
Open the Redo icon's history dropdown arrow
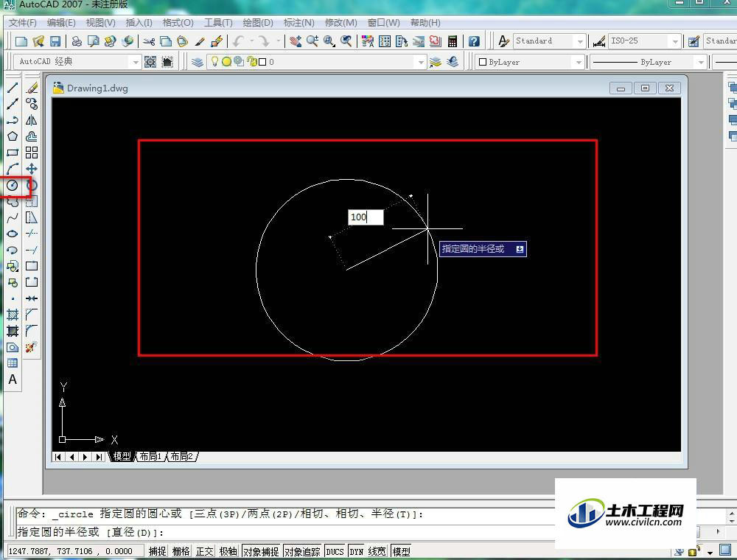pyautogui.click(x=279, y=41)
